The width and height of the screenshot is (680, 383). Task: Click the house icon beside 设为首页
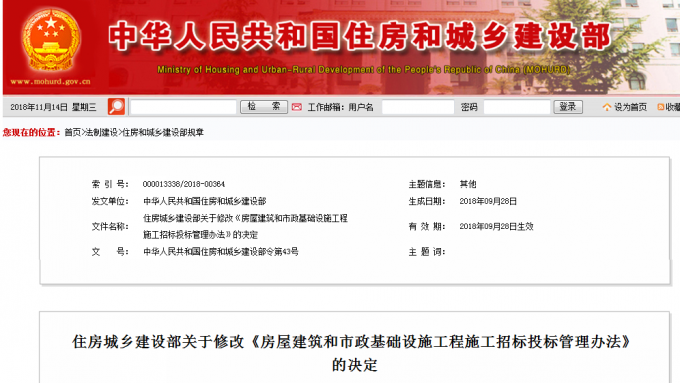coord(607,107)
